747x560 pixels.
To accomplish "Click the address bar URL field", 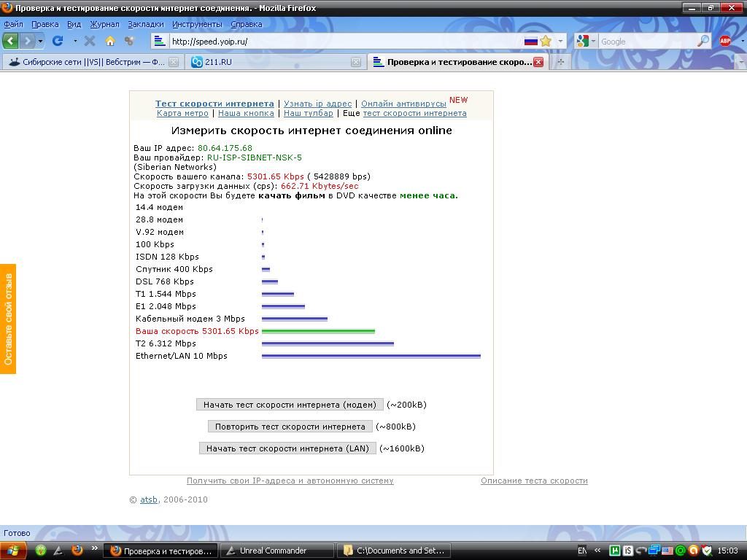I will (x=343, y=42).
